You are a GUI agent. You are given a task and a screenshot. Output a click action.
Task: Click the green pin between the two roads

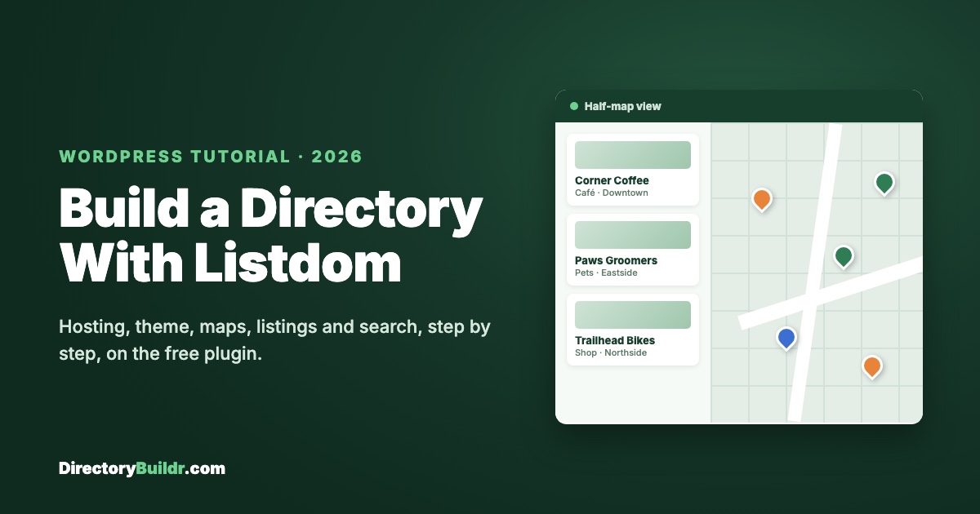844,256
